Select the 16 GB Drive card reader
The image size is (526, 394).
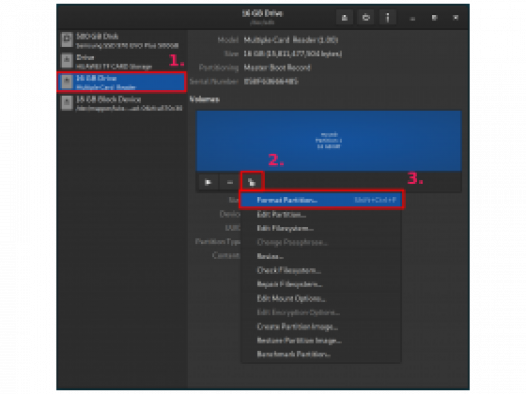[x=122, y=82]
